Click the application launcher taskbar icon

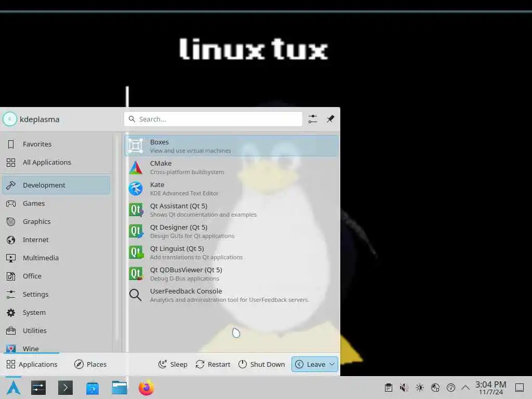pyautogui.click(x=14, y=388)
